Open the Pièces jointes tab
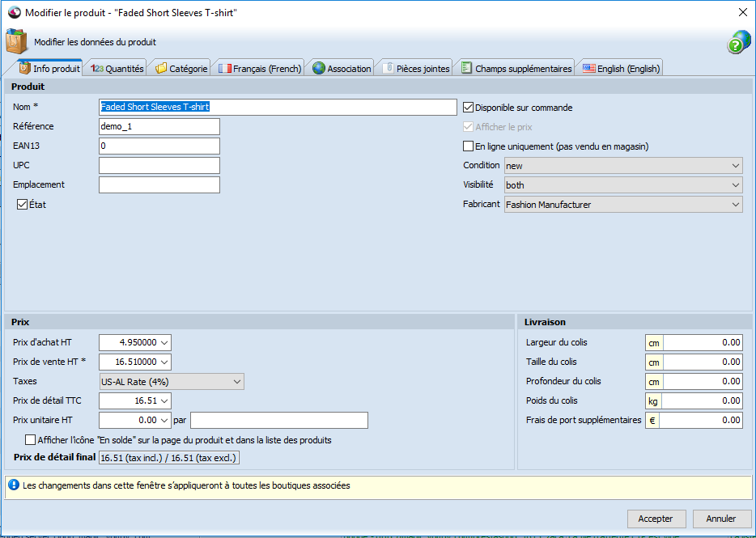756x538 pixels. point(416,69)
